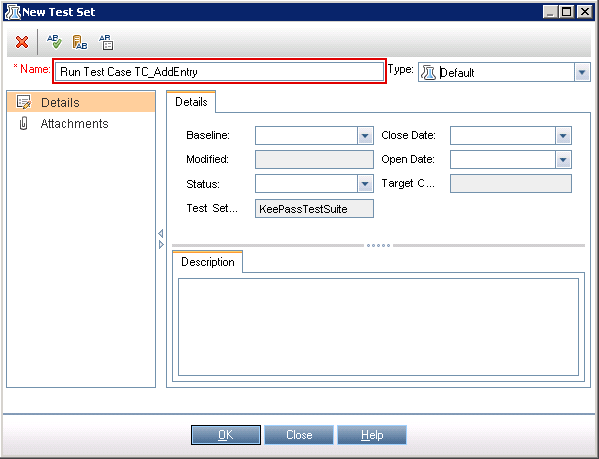This screenshot has height=459, width=599.
Task: Minimize the New Test Set window
Action: point(549,12)
